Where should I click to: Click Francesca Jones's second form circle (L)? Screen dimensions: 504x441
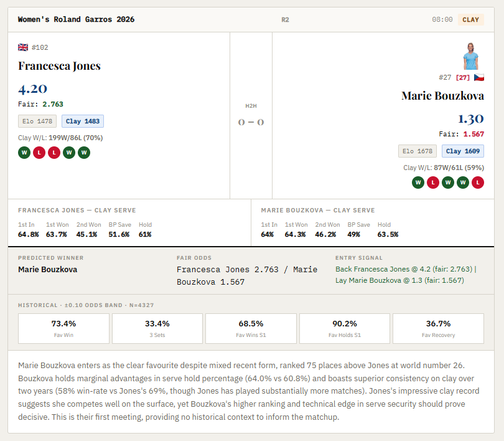click(x=39, y=153)
